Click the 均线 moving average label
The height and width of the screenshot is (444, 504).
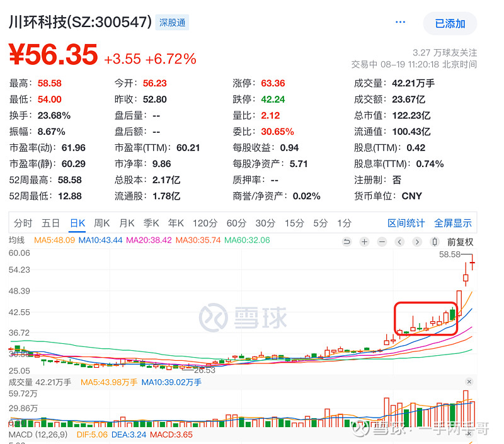tap(17, 241)
